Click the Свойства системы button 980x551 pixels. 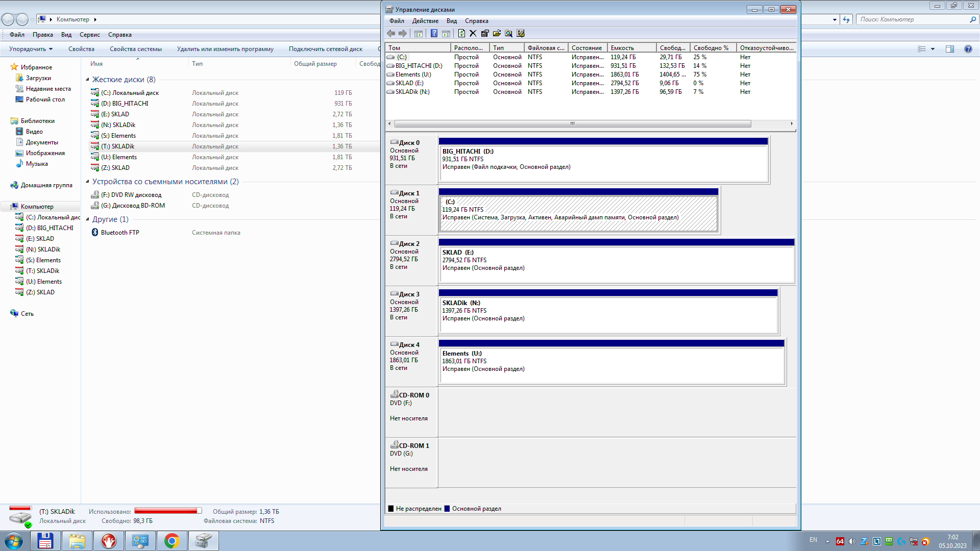135,49
